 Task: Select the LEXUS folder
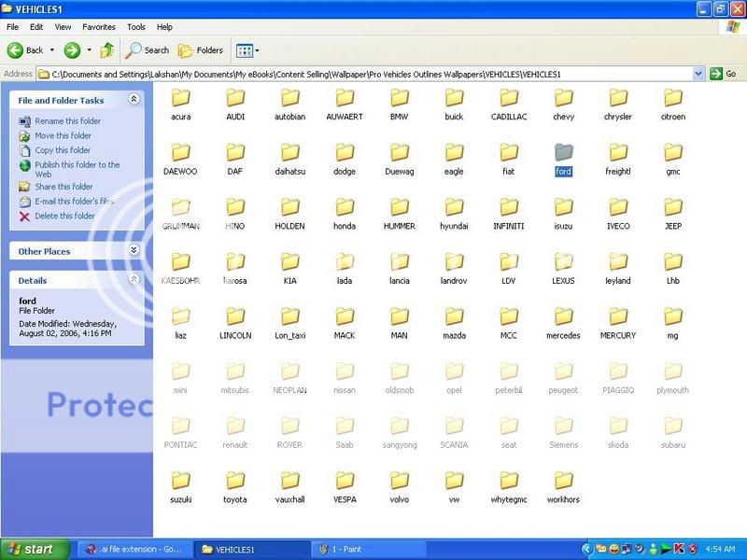(x=564, y=269)
